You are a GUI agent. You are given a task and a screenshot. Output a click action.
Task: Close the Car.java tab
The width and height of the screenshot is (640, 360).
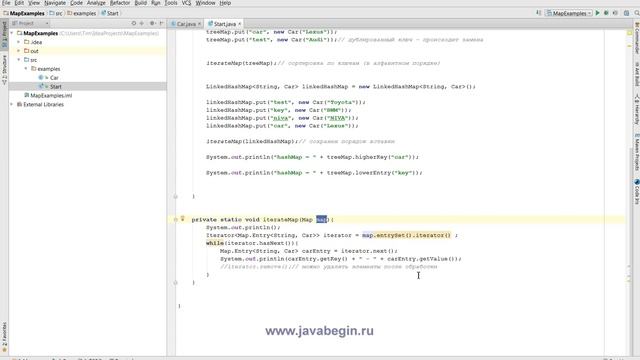[x=200, y=24]
